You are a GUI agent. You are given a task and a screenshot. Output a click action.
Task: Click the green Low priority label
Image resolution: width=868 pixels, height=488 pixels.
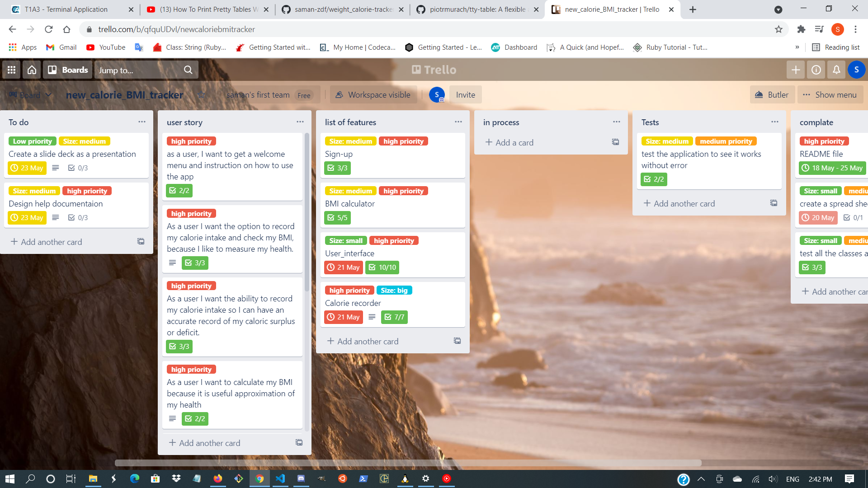[33, 141]
